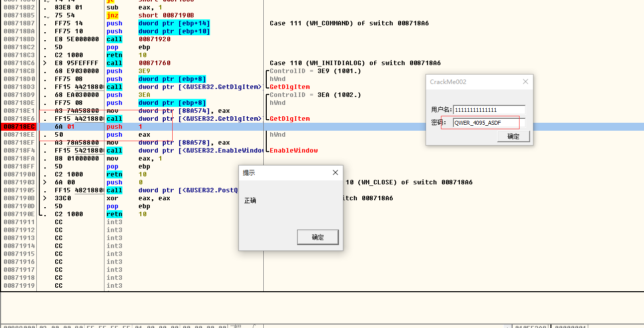Click the ControlID = 3E9 (1001.) comment
This screenshot has width=644, height=328.
(316, 71)
